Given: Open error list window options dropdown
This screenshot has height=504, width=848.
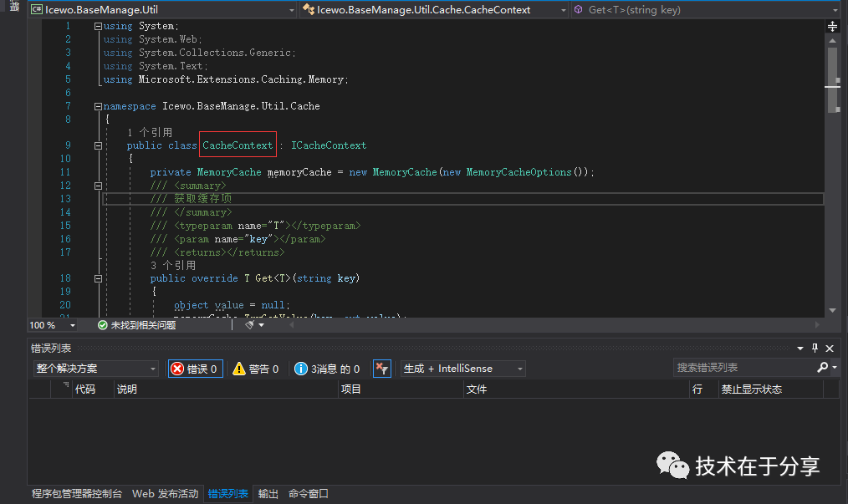Looking at the screenshot, I should coord(800,349).
